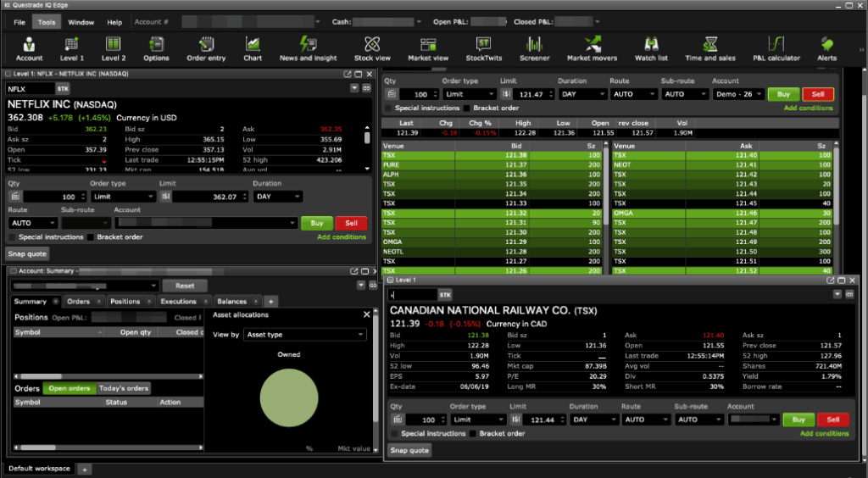Enable Bracket order in Level 2 order entry
The height and width of the screenshot is (478, 868).
point(467,108)
